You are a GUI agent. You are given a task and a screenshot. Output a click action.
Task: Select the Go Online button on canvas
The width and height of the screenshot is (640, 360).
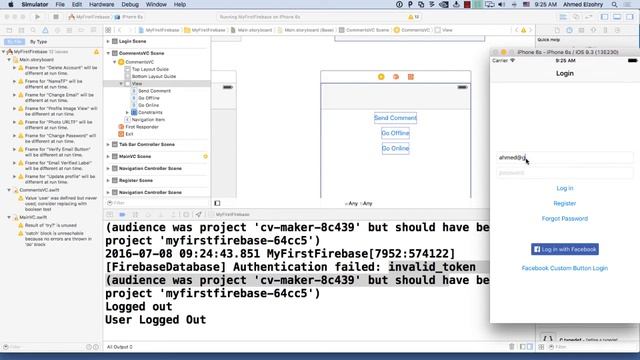point(395,149)
